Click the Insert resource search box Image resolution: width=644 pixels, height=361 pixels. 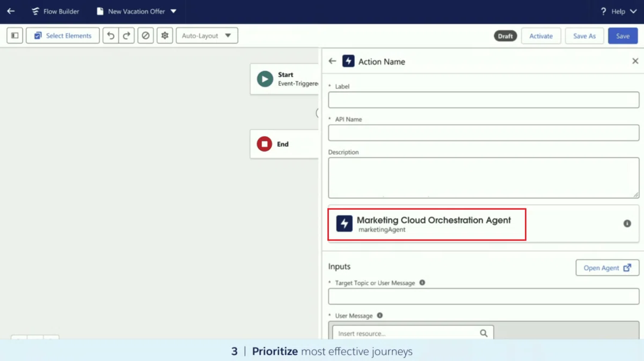click(x=413, y=333)
